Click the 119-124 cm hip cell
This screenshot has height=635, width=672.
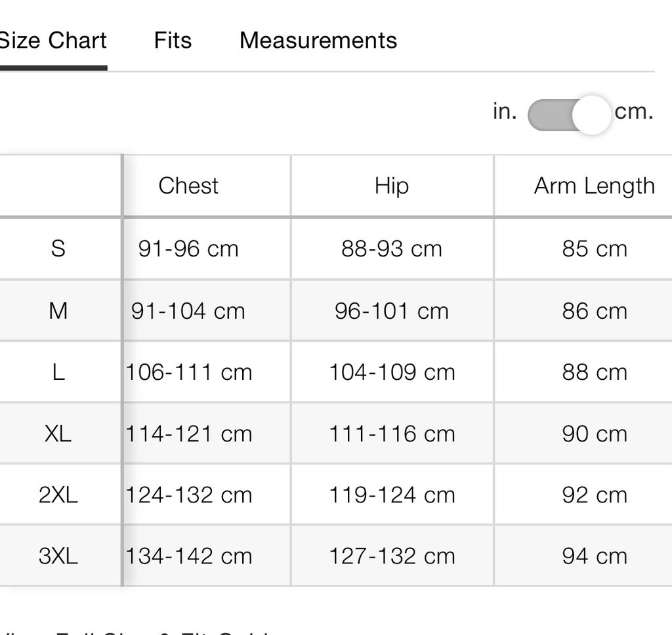tap(392, 495)
